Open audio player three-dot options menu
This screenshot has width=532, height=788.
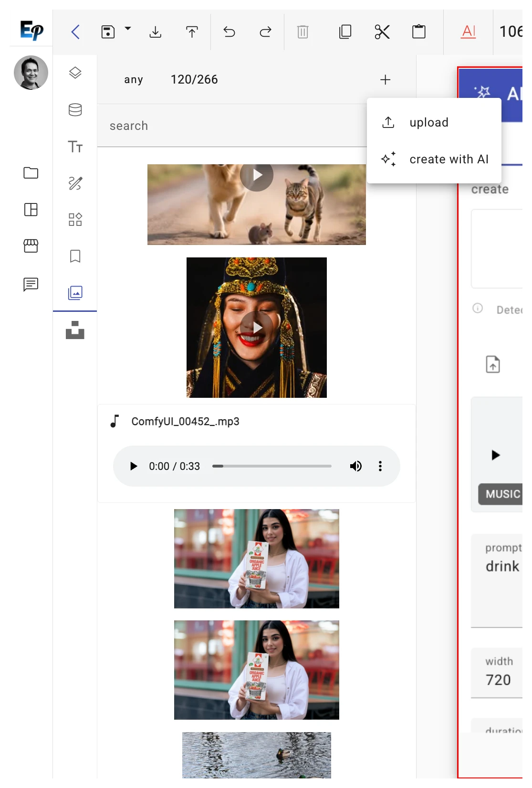(380, 466)
